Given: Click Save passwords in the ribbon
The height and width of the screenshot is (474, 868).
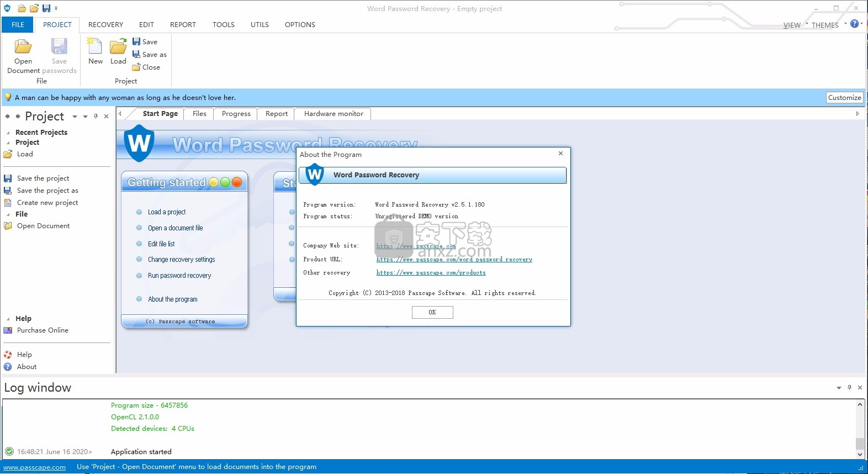Looking at the screenshot, I should pos(59,56).
